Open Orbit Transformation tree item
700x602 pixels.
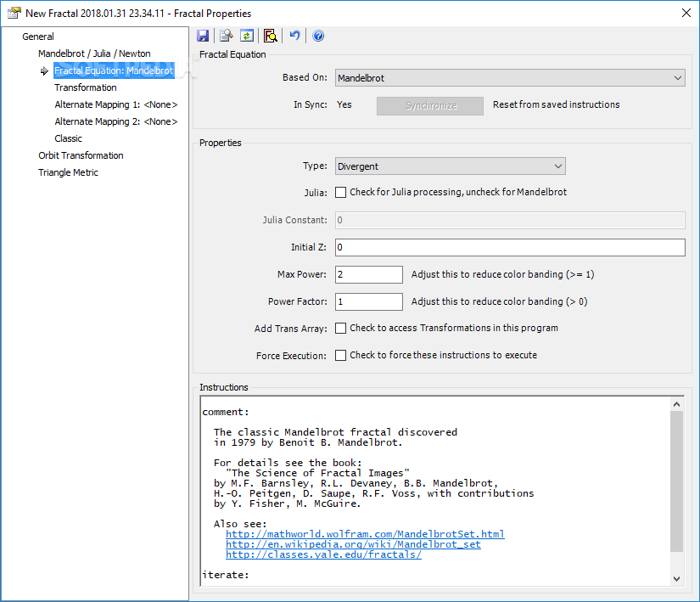pos(81,155)
